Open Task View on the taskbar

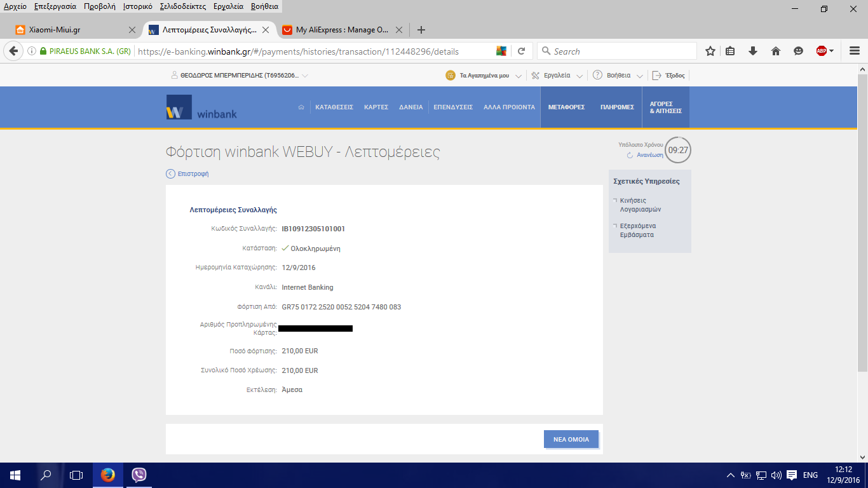coord(76,475)
